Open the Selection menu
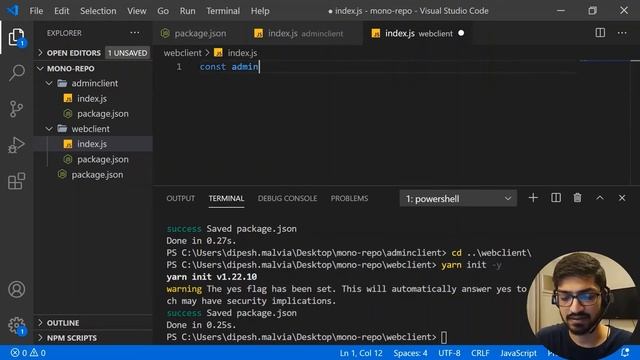 98,11
